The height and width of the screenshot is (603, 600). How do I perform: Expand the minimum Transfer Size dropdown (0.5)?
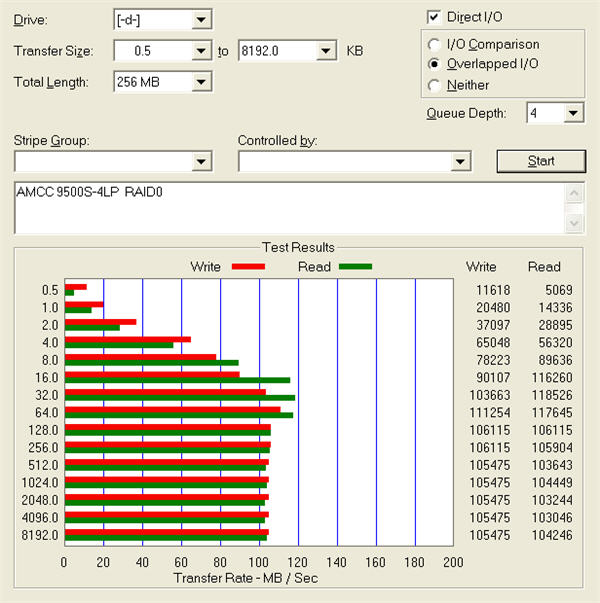pyautogui.click(x=201, y=51)
